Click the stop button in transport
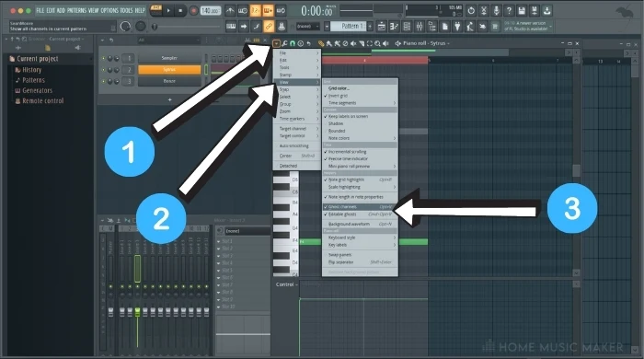644x359 pixels. point(180,11)
